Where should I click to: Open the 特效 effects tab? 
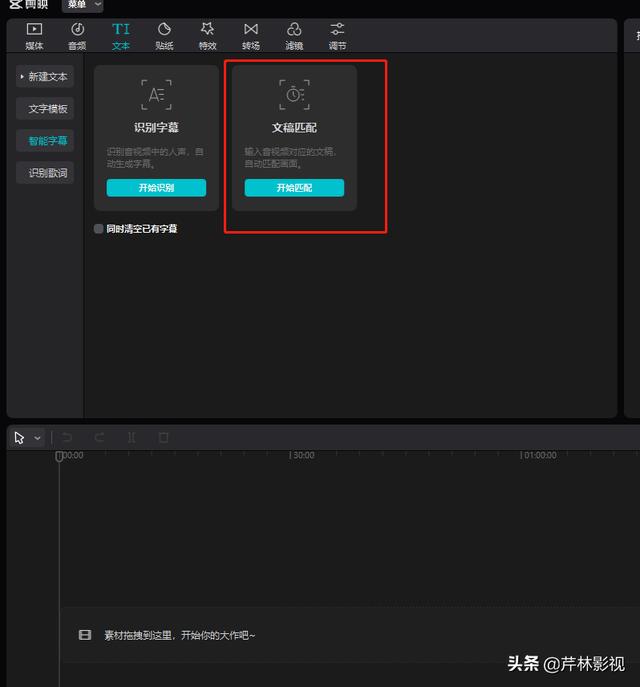(x=207, y=36)
